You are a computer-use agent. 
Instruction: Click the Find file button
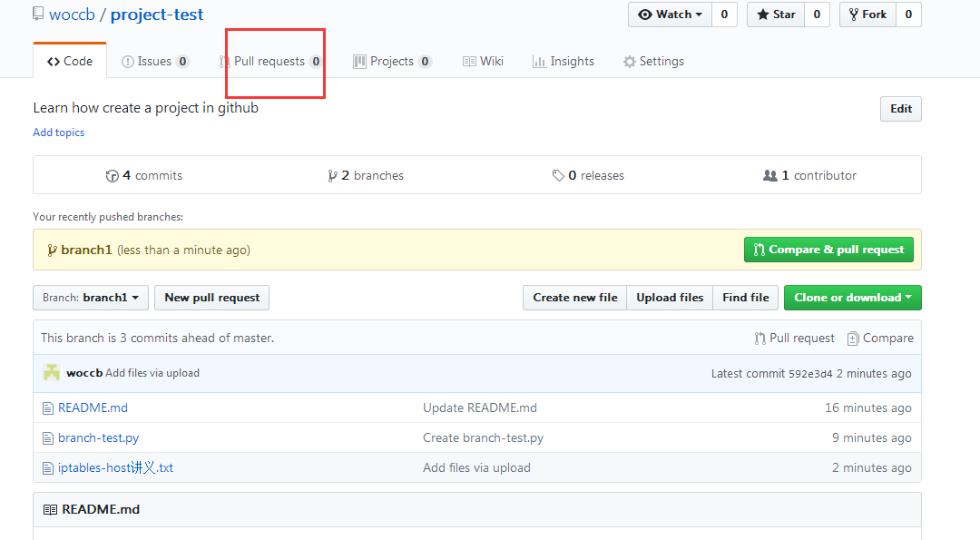[746, 298]
